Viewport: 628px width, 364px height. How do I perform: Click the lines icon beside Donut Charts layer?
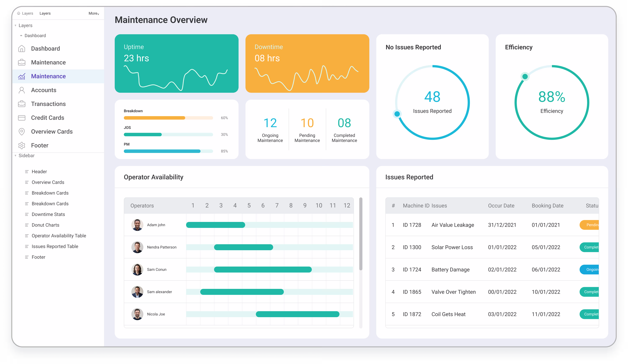27,225
